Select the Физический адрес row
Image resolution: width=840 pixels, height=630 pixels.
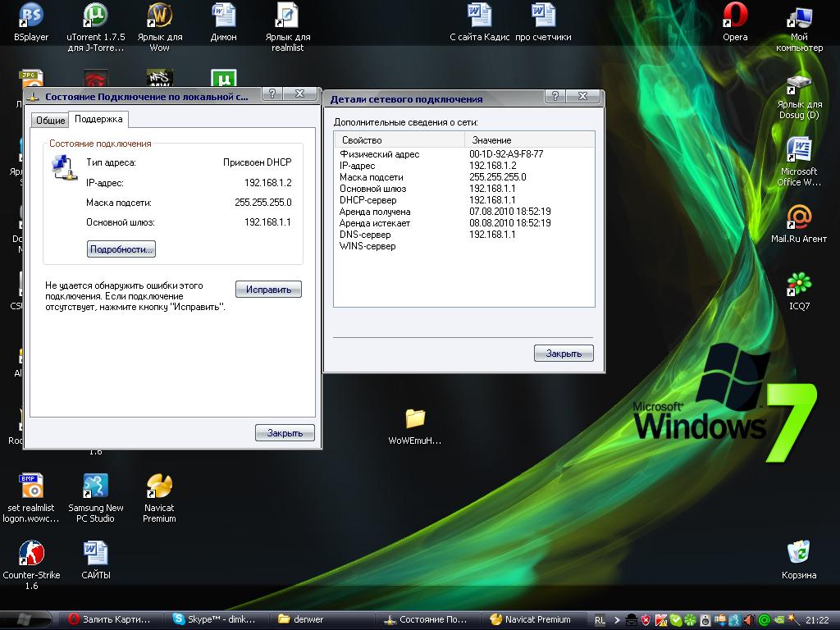tap(380, 154)
